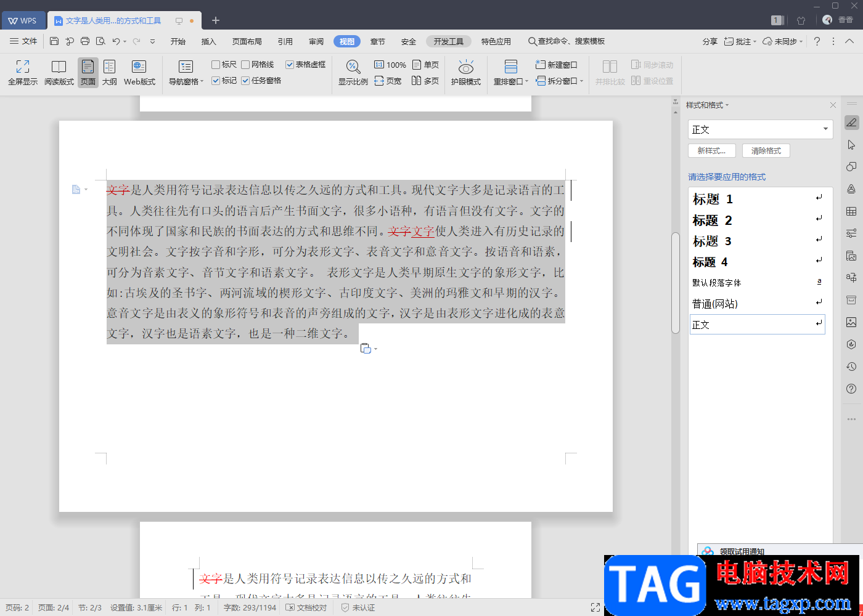Viewport: 863px width, 616px height.
Task: Switch to the 页面布局 Page Layout tab
Action: [x=247, y=41]
